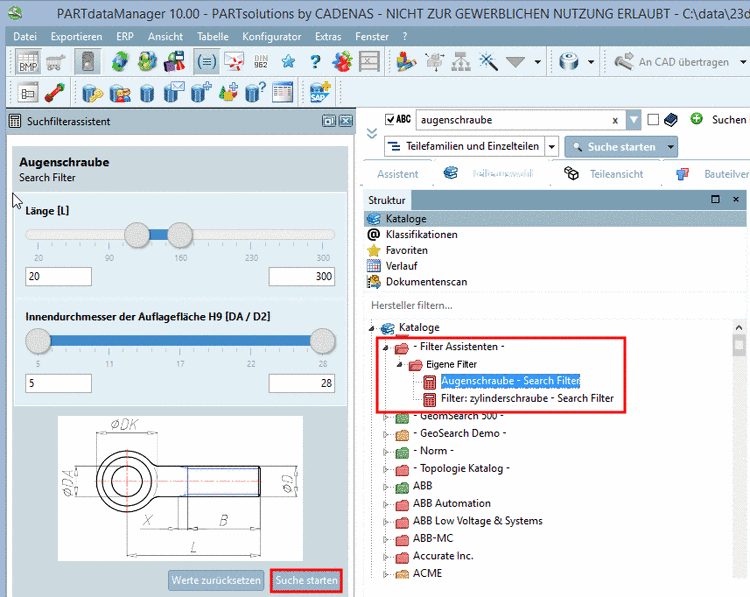Click the grey hierarchy tree icon
The height and width of the screenshot is (597, 750).
[461, 62]
